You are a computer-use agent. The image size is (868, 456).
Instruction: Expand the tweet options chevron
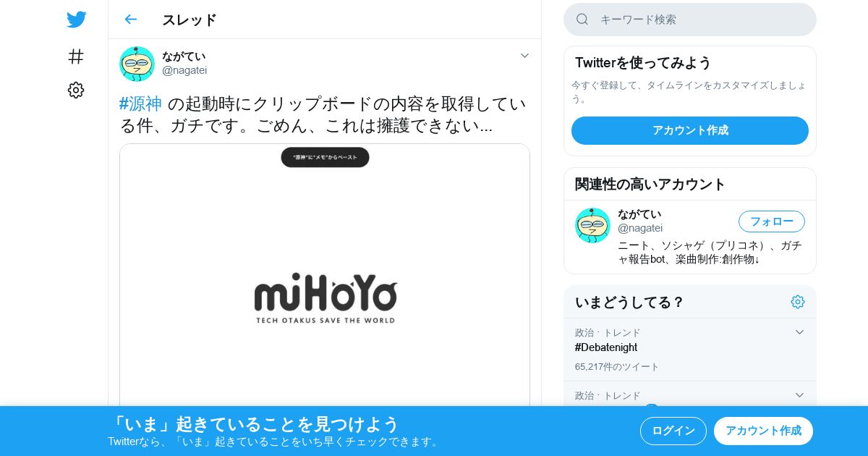coord(525,56)
